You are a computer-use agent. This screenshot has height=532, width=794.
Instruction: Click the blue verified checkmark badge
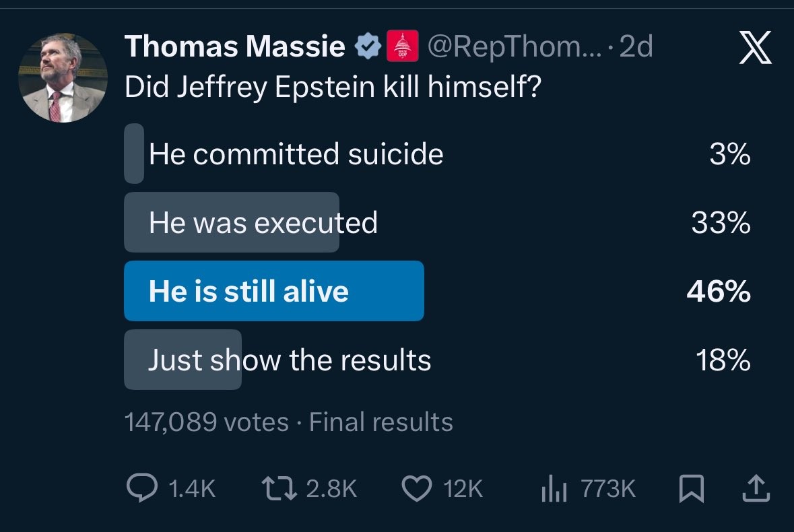pos(366,46)
